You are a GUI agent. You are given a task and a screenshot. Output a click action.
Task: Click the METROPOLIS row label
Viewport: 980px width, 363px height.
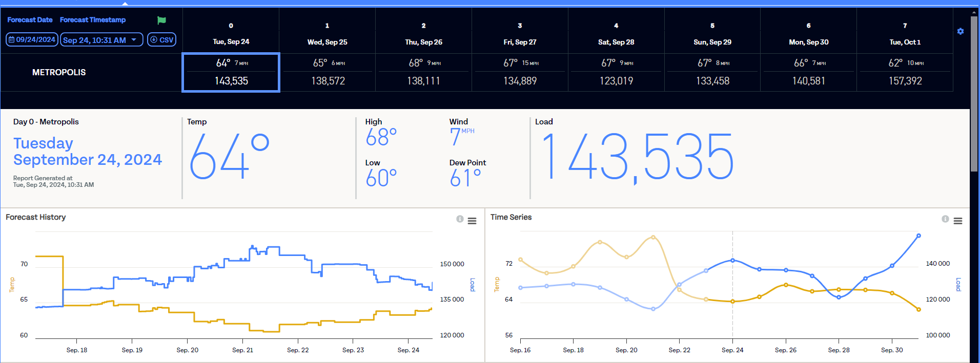tap(59, 72)
